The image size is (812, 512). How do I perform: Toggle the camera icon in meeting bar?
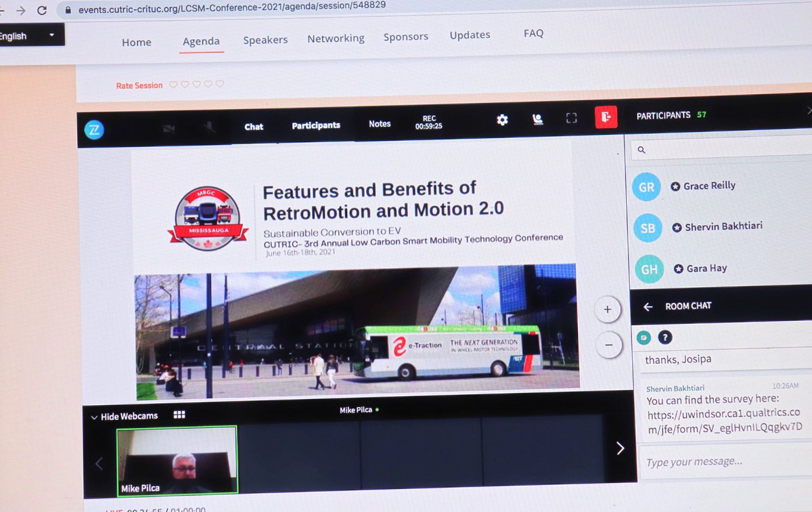[x=168, y=127]
